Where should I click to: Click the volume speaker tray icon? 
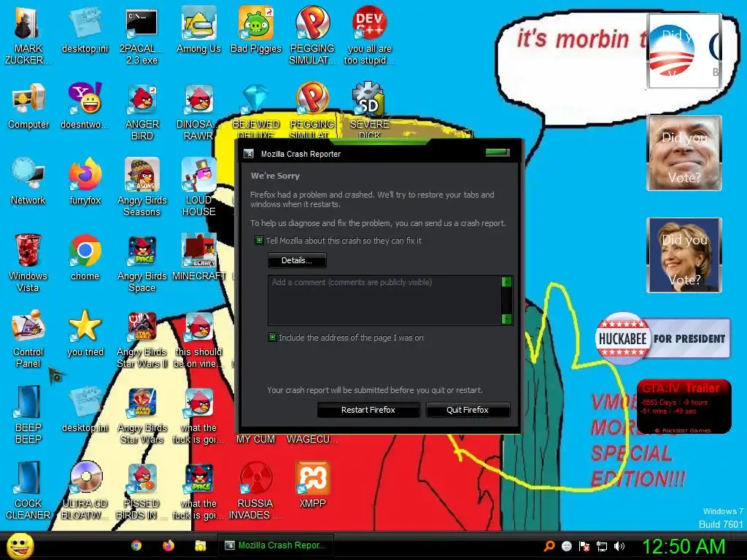click(x=619, y=546)
